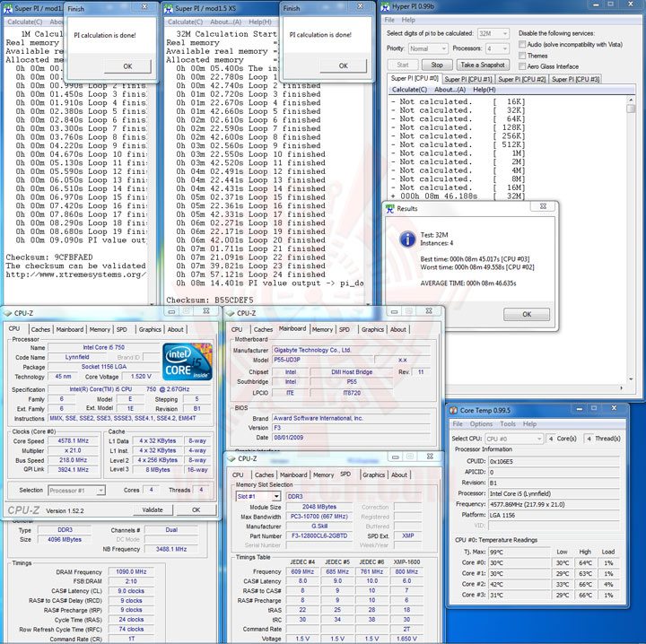Open the Priority Normal dropdown
Image resolution: width=646 pixels, height=644 pixels.
(428, 48)
